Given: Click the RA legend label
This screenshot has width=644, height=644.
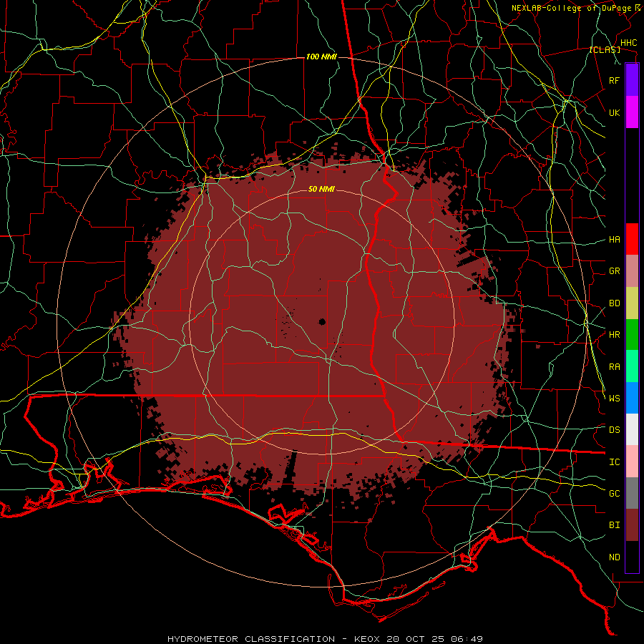Looking at the screenshot, I should tap(614, 367).
